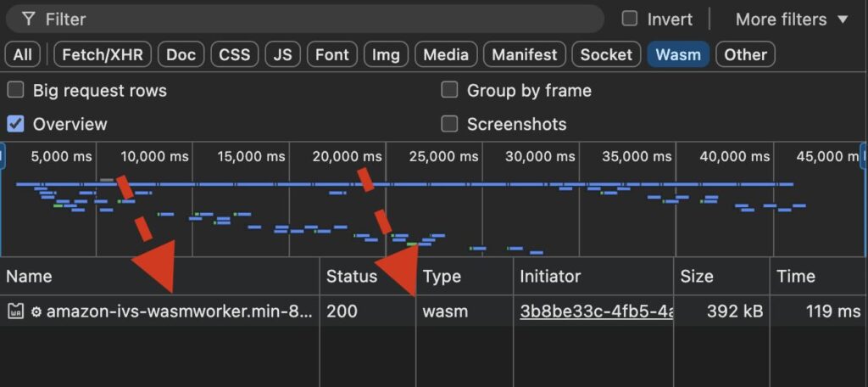This screenshot has width=868, height=387.
Task: Filter by Img requests
Action: (x=386, y=54)
